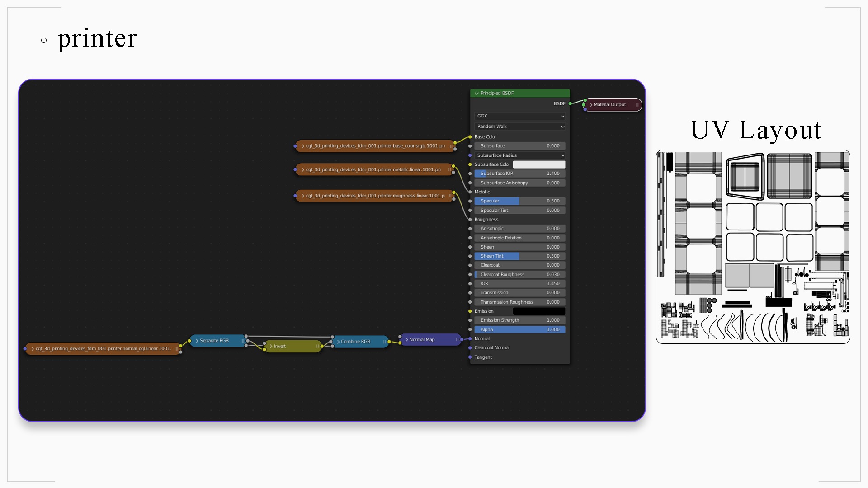Expand the Invert node arrow
868x488 pixels.
tap(271, 347)
